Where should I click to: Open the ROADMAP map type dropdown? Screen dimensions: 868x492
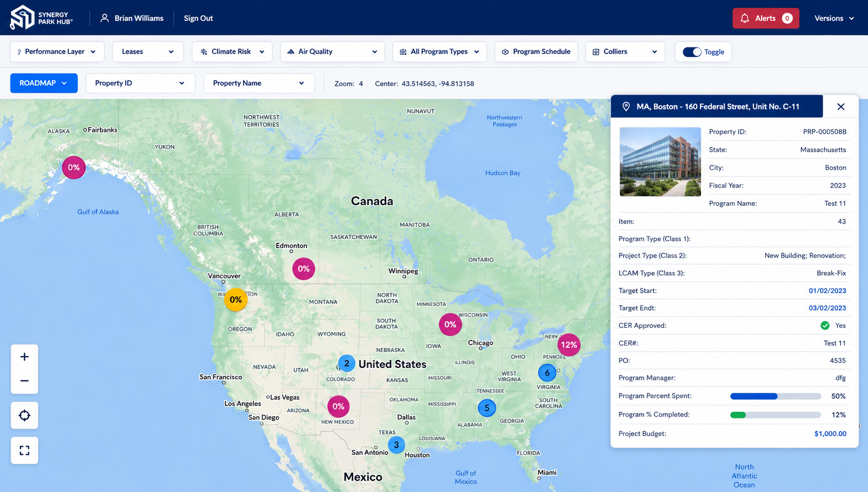click(44, 83)
